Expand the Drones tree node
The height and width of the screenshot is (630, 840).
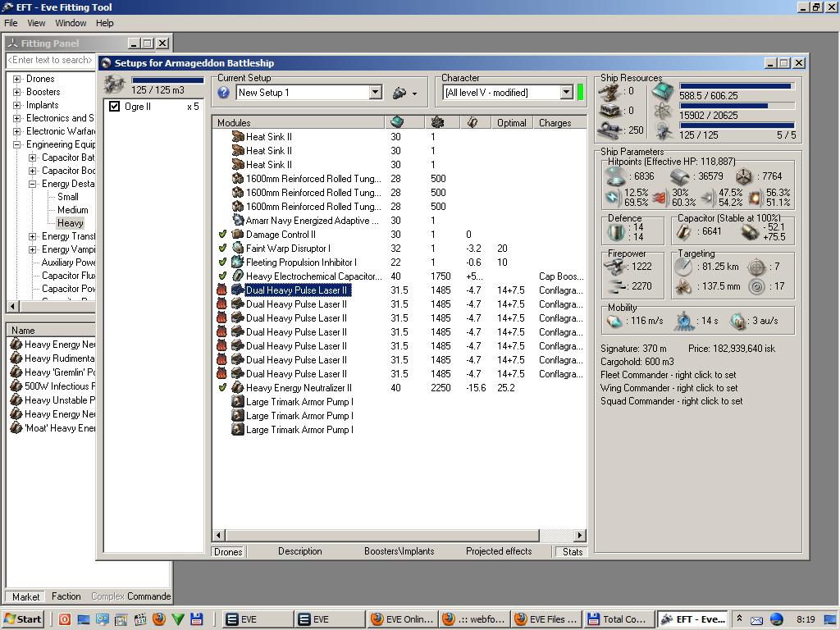tap(16, 79)
